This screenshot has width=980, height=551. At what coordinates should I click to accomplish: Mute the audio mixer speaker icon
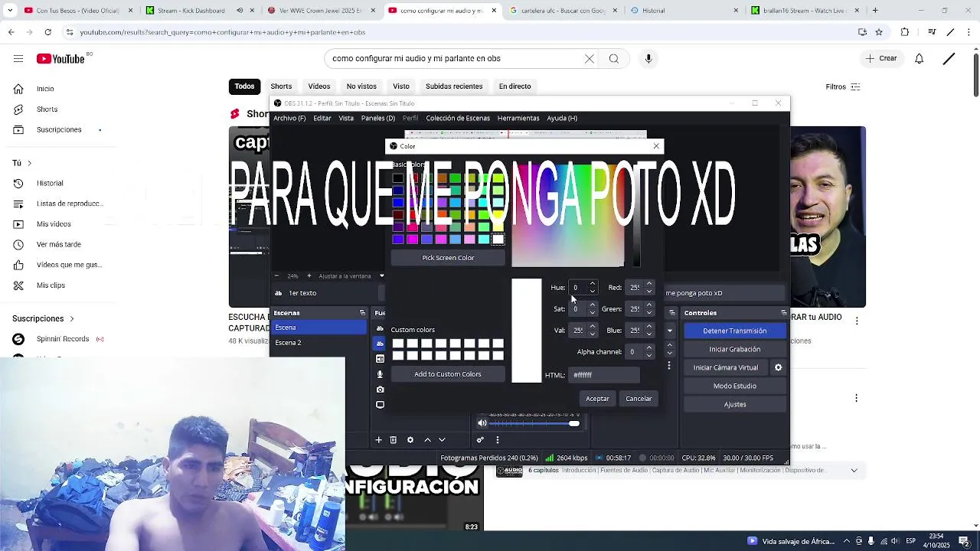point(482,423)
